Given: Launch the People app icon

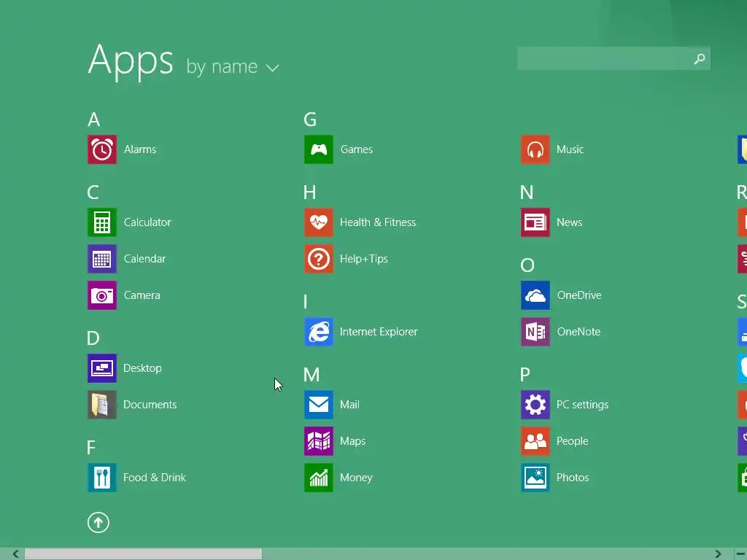Looking at the screenshot, I should [x=535, y=441].
